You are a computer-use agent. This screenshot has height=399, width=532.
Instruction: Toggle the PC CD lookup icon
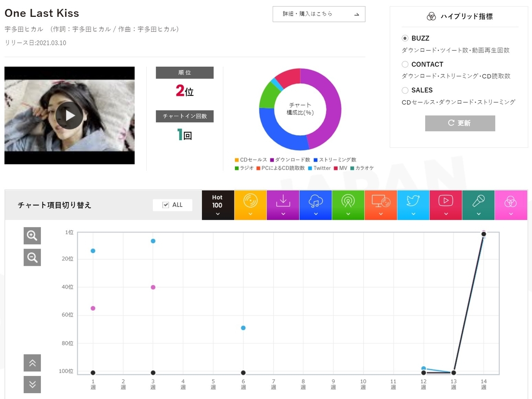(381, 205)
